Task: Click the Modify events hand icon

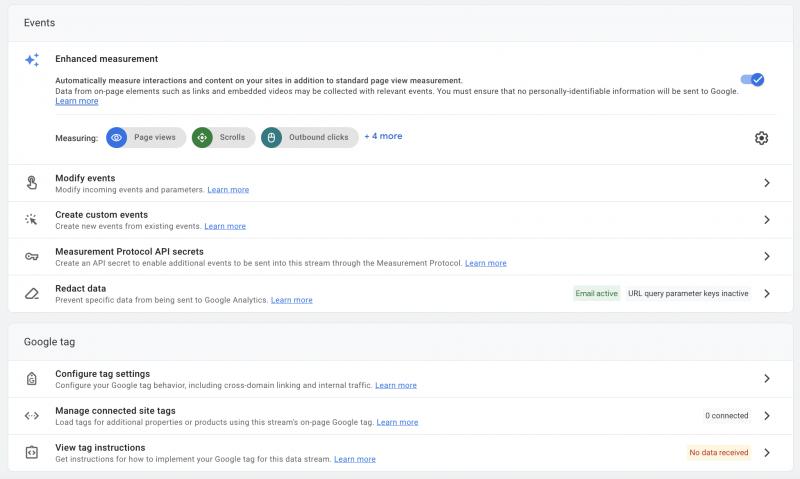Action: [32, 183]
